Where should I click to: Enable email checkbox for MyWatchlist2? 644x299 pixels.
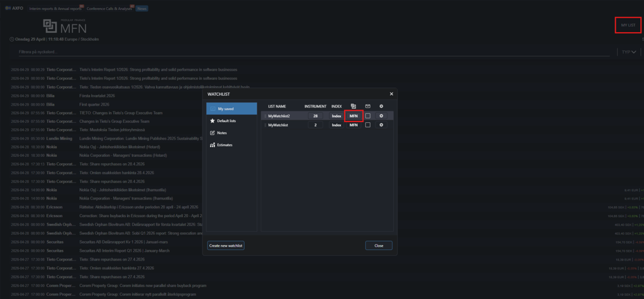click(x=368, y=116)
